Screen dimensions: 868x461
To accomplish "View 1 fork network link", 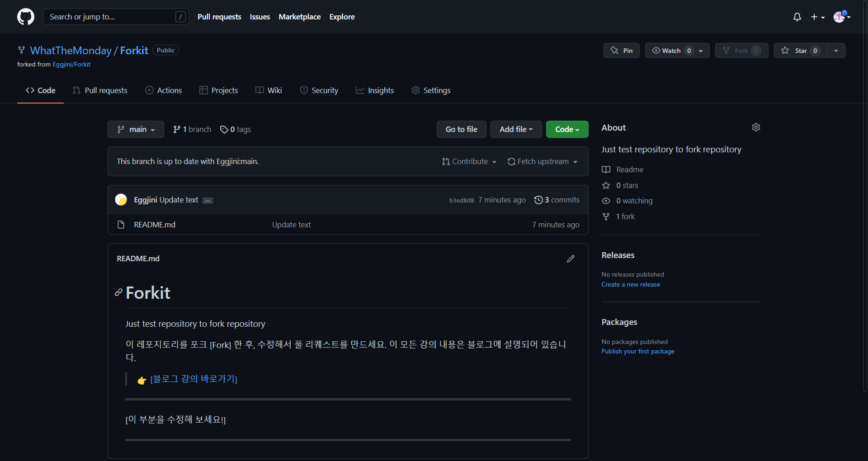I will click(618, 216).
